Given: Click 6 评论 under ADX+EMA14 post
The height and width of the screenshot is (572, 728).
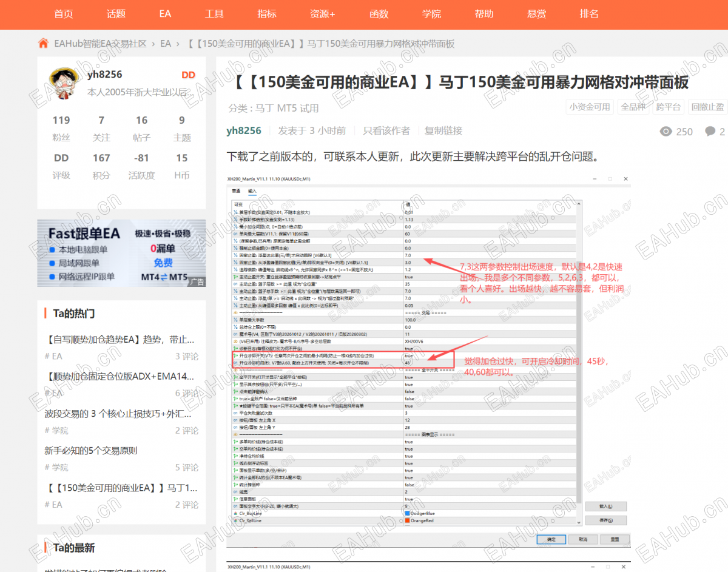Looking at the screenshot, I should (x=187, y=394).
